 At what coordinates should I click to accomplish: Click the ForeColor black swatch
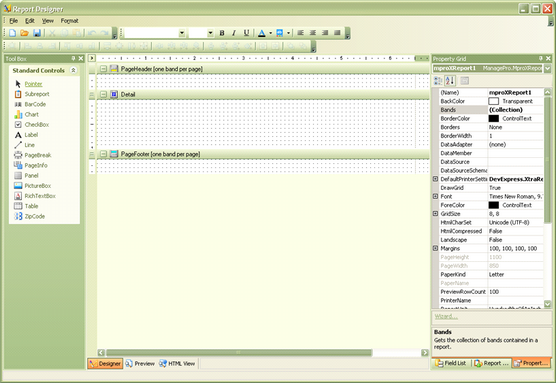tap(494, 205)
